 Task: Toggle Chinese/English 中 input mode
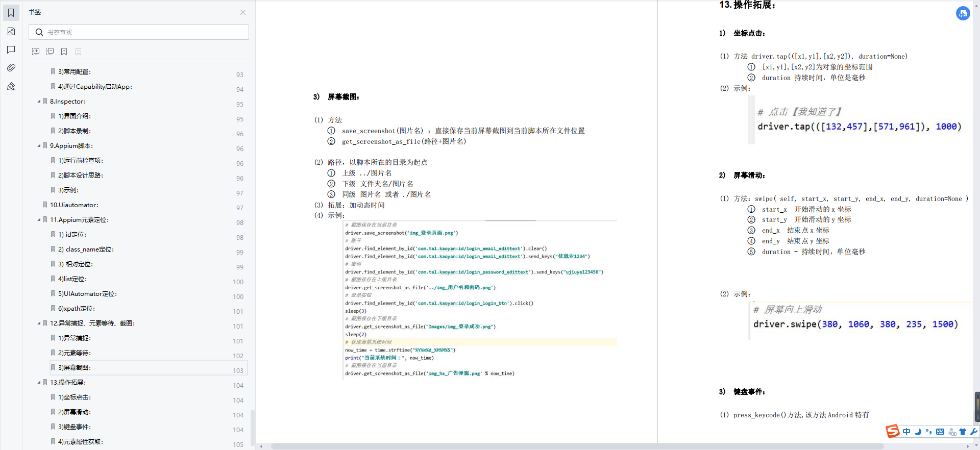point(906,432)
